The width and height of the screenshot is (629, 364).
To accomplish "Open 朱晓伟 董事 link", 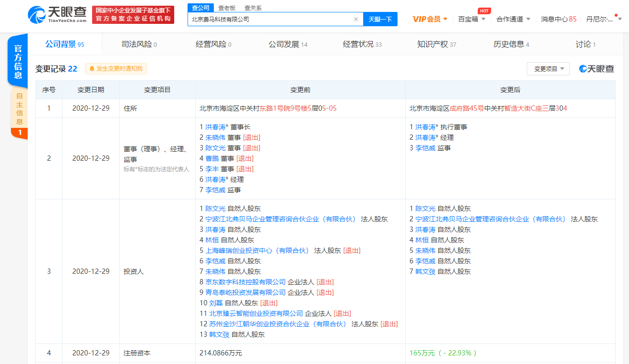I will (x=216, y=137).
